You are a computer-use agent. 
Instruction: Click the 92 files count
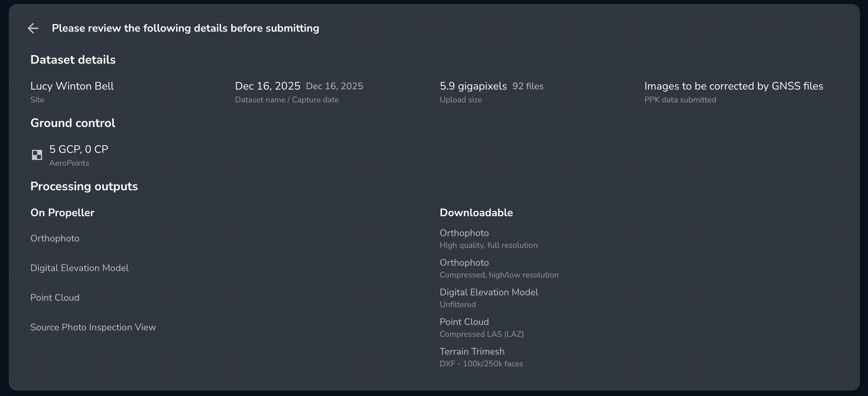coord(528,86)
